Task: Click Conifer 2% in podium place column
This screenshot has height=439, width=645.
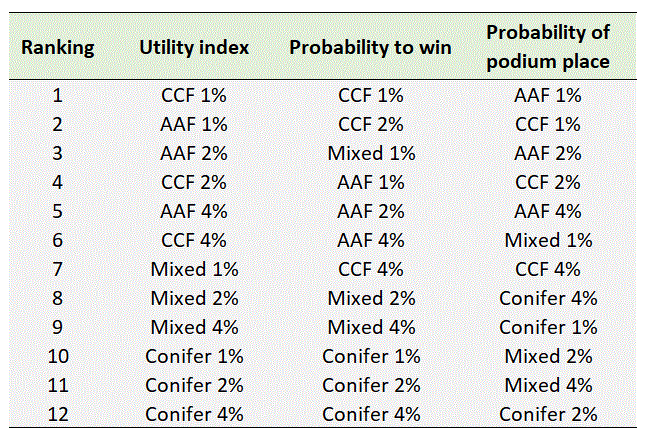Action: click(547, 414)
